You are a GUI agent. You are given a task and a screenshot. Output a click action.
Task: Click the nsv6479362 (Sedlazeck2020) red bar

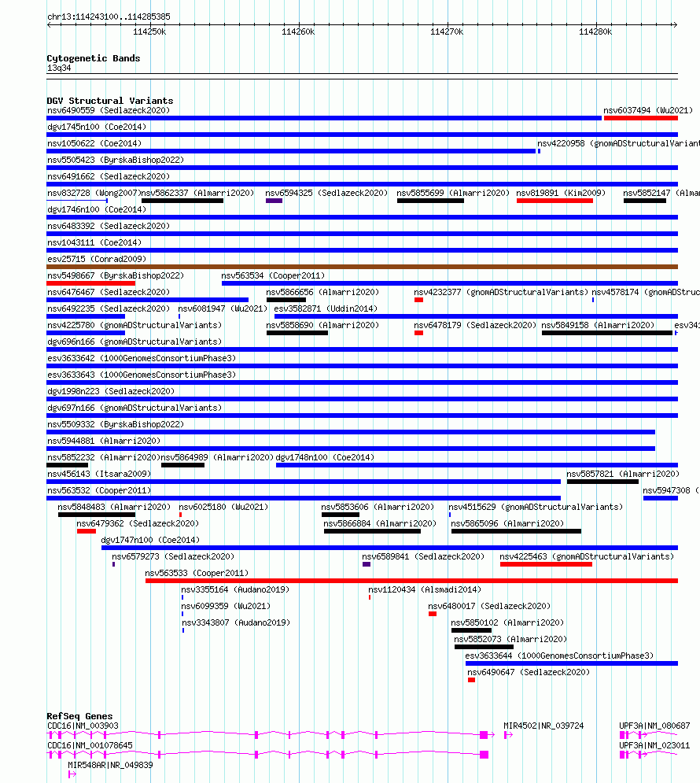pos(87,531)
